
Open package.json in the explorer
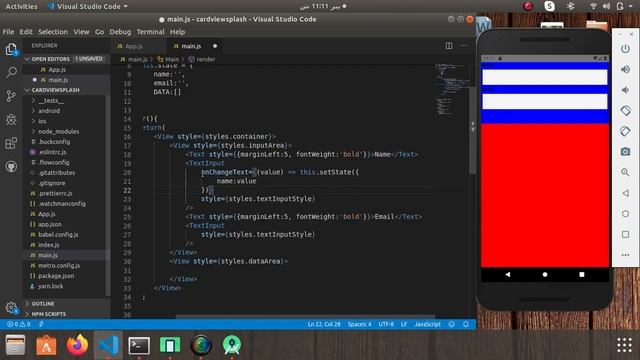point(56,276)
